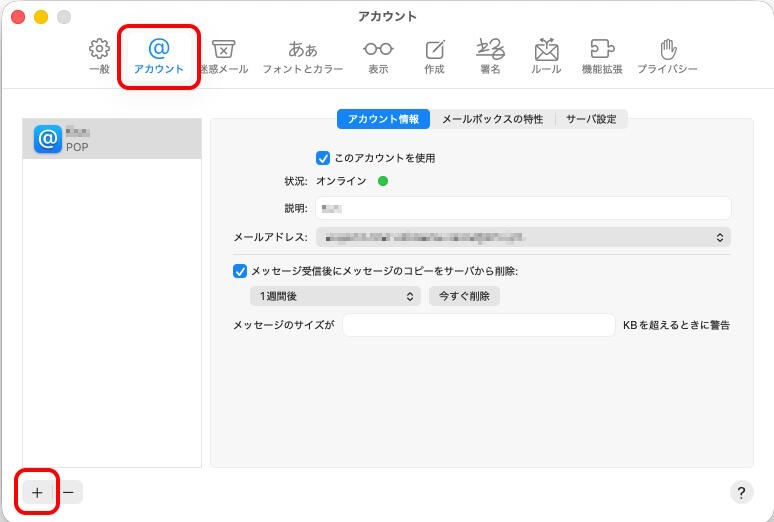Switch to the サーバ設定 tab
The width and height of the screenshot is (774, 522).
[x=591, y=119]
